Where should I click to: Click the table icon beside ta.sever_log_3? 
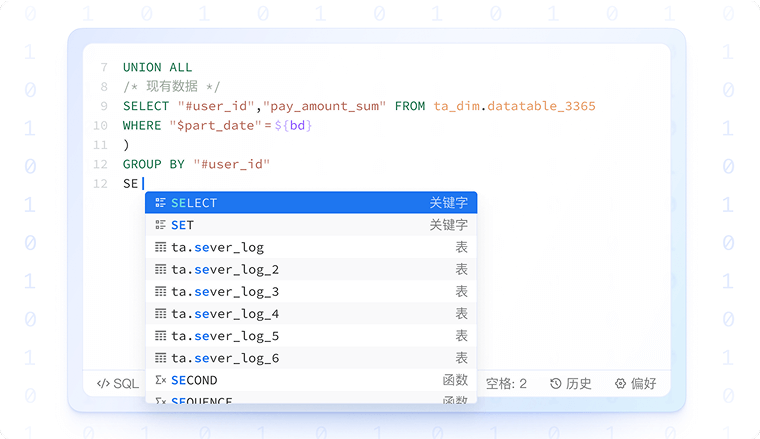[160, 291]
